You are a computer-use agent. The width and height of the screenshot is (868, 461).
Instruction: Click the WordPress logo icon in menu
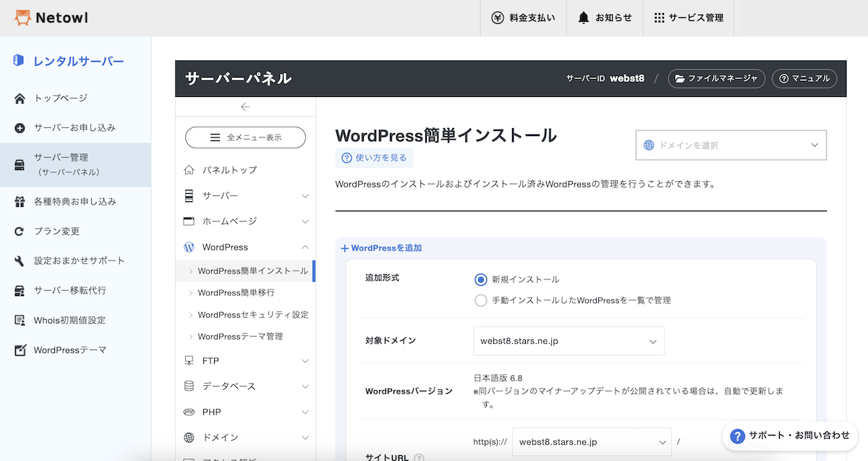point(189,248)
